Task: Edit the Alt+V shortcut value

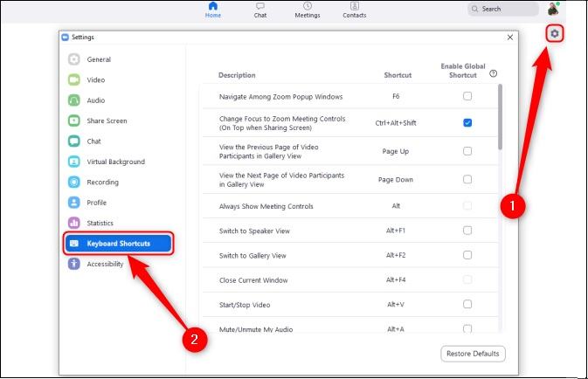Action: [396, 305]
